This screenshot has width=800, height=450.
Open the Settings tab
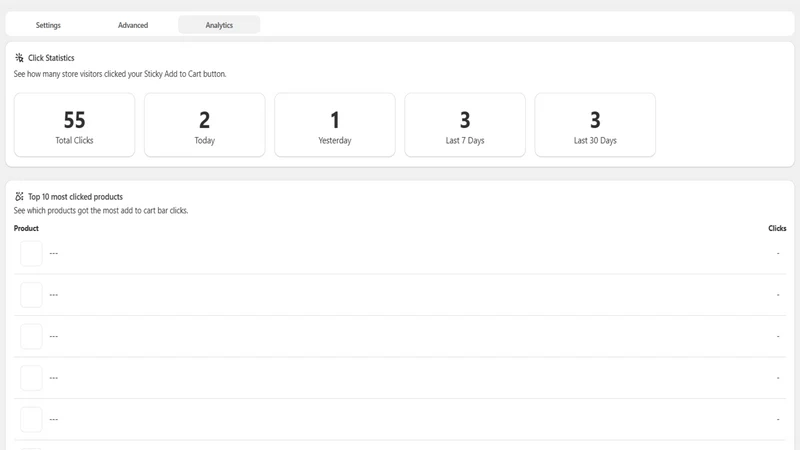pyautogui.click(x=48, y=25)
